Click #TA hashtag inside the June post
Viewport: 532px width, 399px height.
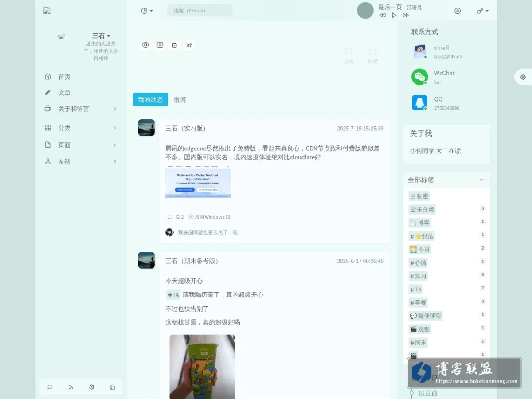173,295
